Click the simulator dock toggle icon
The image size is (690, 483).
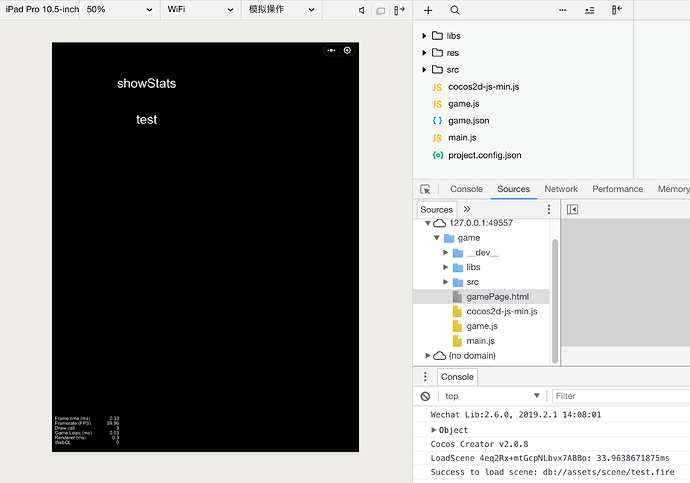coord(399,10)
